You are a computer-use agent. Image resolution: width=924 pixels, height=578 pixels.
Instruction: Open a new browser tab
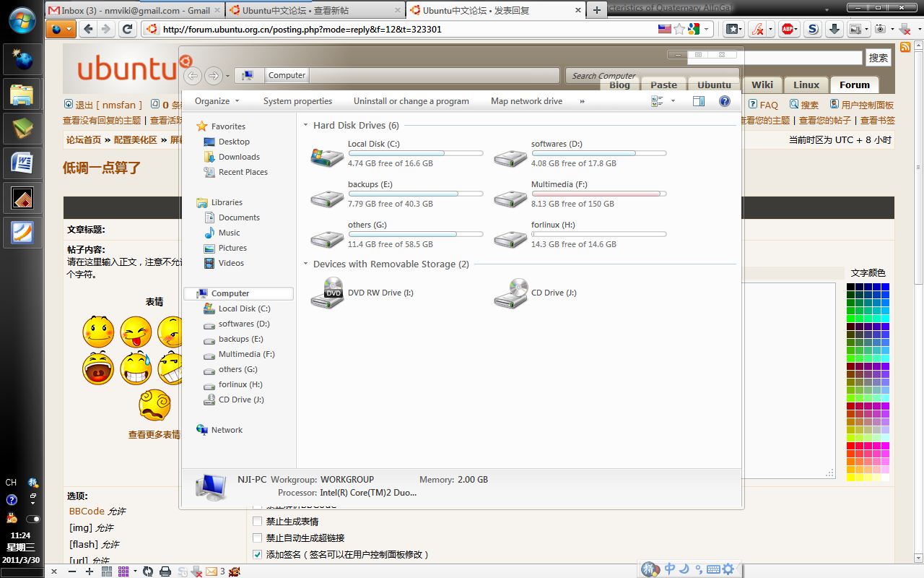[x=596, y=10]
